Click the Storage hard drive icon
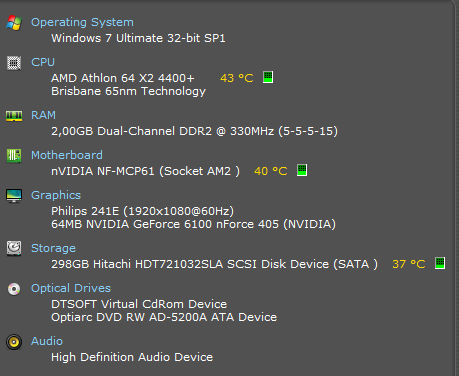This screenshot has height=376, width=459. pyautogui.click(x=14, y=248)
